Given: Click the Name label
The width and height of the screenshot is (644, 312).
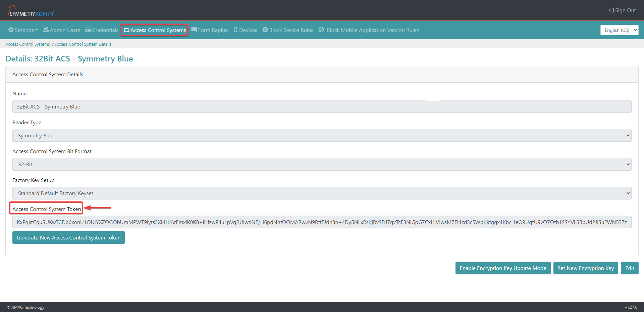Looking at the screenshot, I should coord(19,94).
